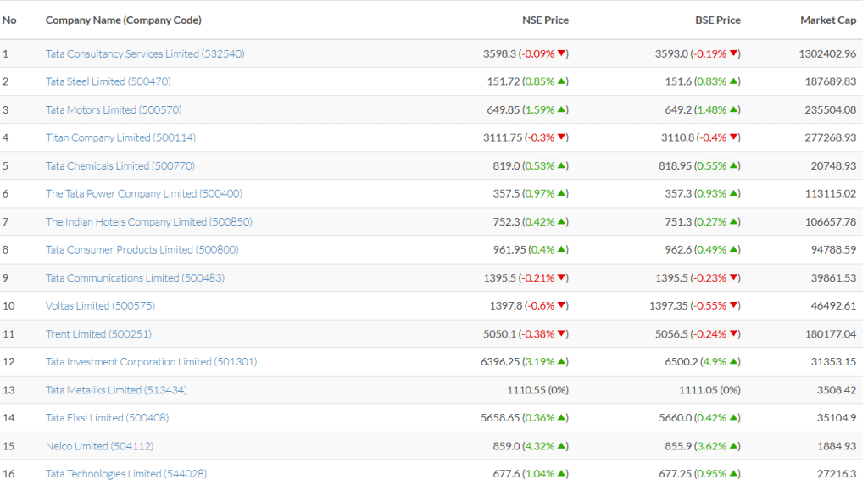Viewport: 868px width, 491px height.
Task: Open Tata Consumer Products Limited link
Action: (x=142, y=249)
